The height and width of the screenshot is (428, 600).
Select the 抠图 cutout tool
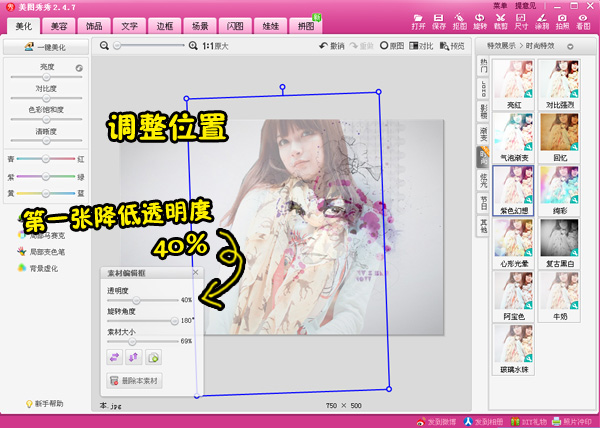pos(460,20)
